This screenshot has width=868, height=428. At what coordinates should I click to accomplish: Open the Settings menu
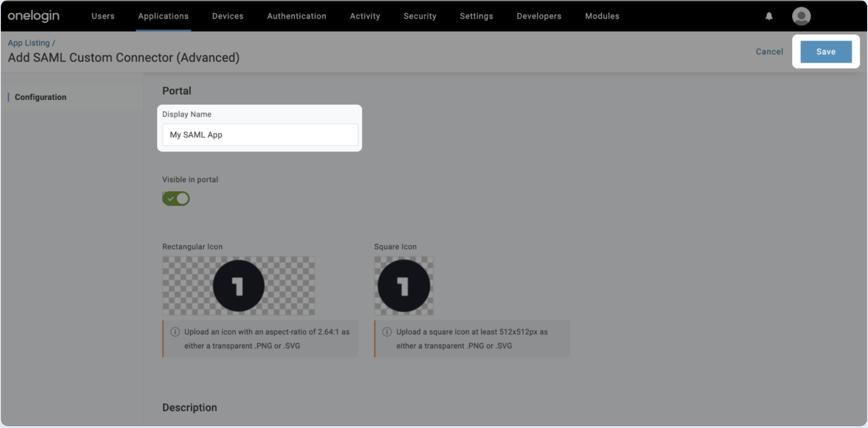point(476,16)
